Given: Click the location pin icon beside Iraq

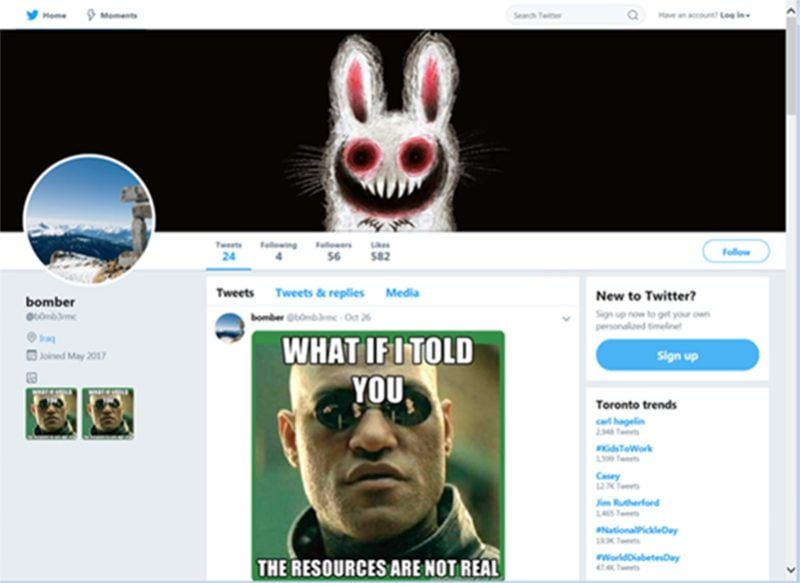Looking at the screenshot, I should 31,338.
